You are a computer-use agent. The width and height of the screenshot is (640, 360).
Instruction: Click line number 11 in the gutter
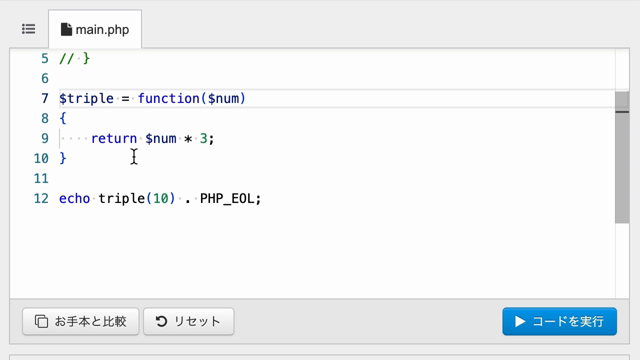[41, 178]
